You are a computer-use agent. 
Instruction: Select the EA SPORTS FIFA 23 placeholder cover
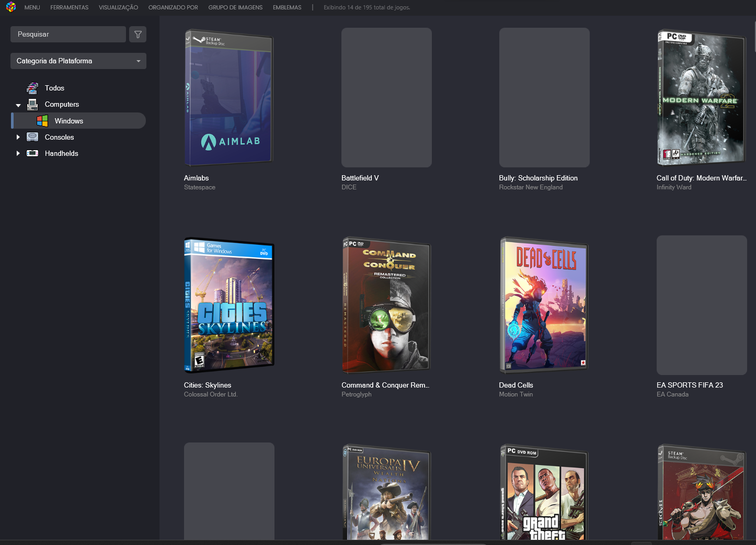pos(702,305)
